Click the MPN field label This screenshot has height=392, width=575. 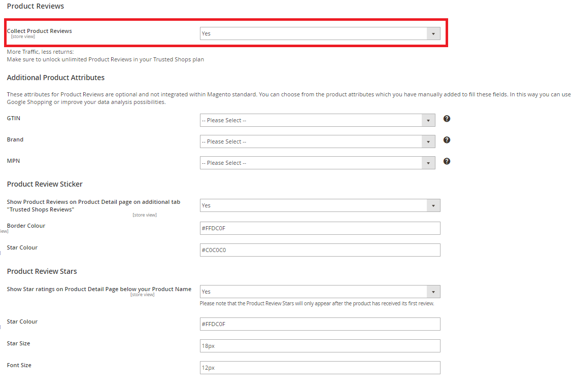pos(14,161)
